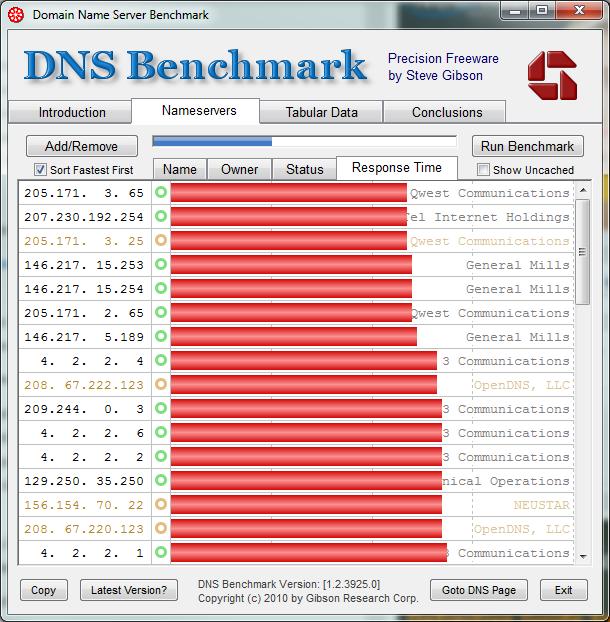Enable the Show Uncached checkbox

(x=483, y=170)
